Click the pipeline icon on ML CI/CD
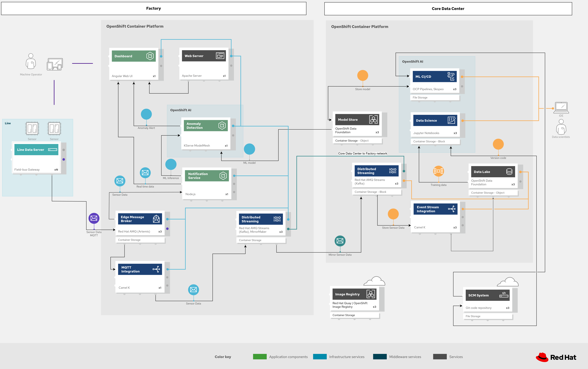 click(451, 76)
